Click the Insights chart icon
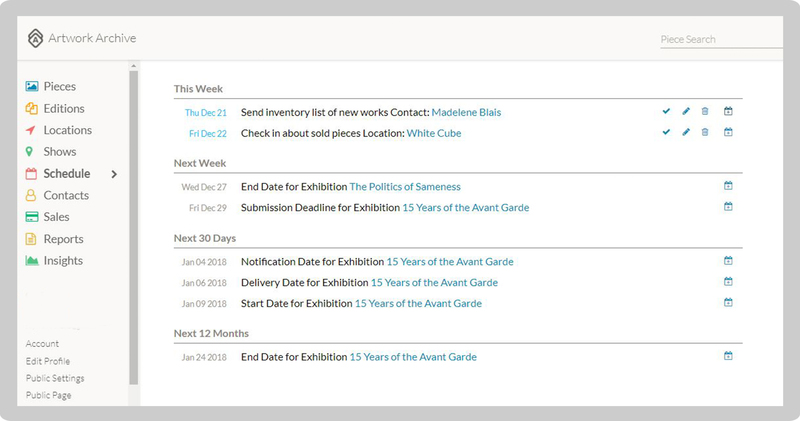 (x=32, y=261)
